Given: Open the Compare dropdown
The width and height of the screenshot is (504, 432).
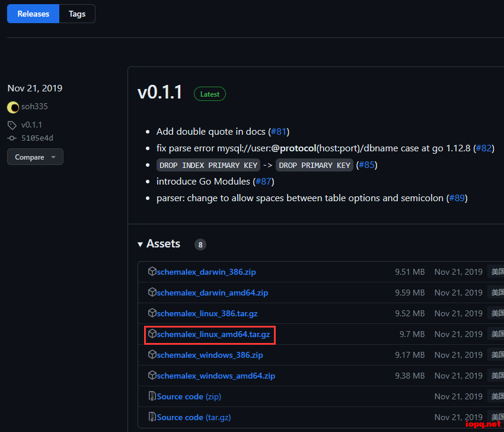Looking at the screenshot, I should (35, 157).
